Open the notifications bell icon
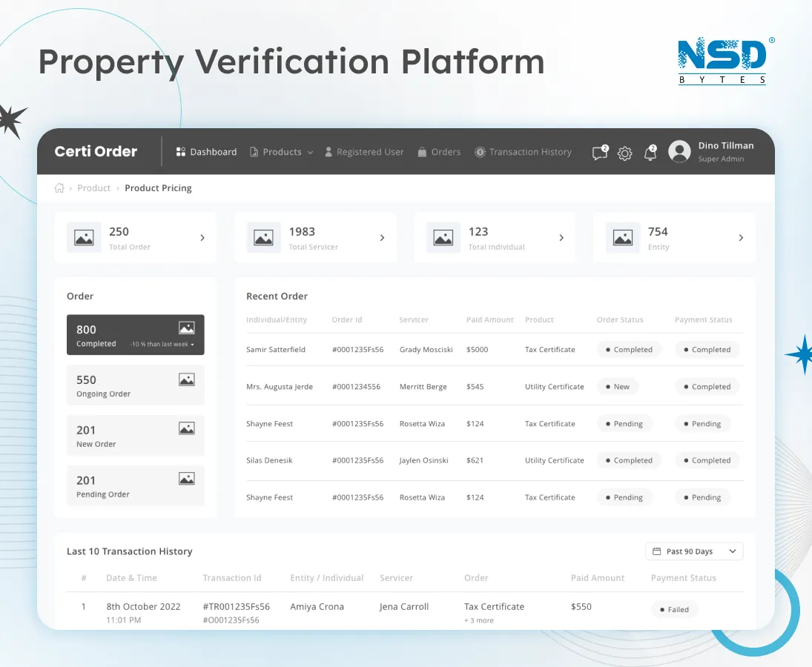The width and height of the screenshot is (812, 667). pos(650,153)
